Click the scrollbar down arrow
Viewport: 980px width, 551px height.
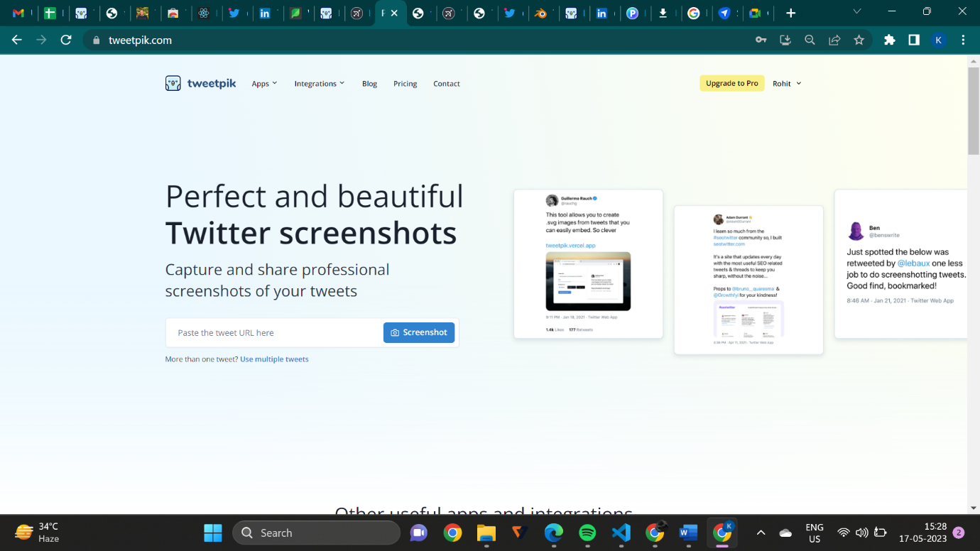click(x=974, y=508)
